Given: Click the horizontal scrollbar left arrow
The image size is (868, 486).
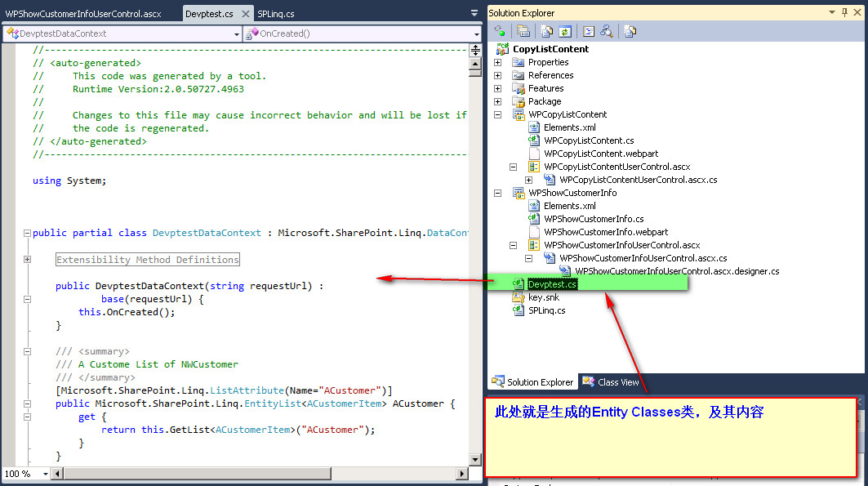Looking at the screenshot, I should point(57,473).
